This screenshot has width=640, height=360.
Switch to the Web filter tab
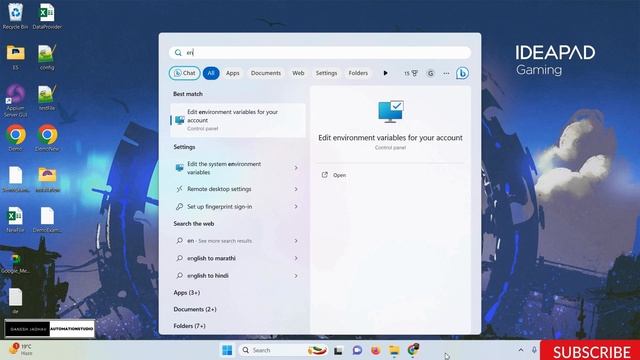[x=298, y=73]
